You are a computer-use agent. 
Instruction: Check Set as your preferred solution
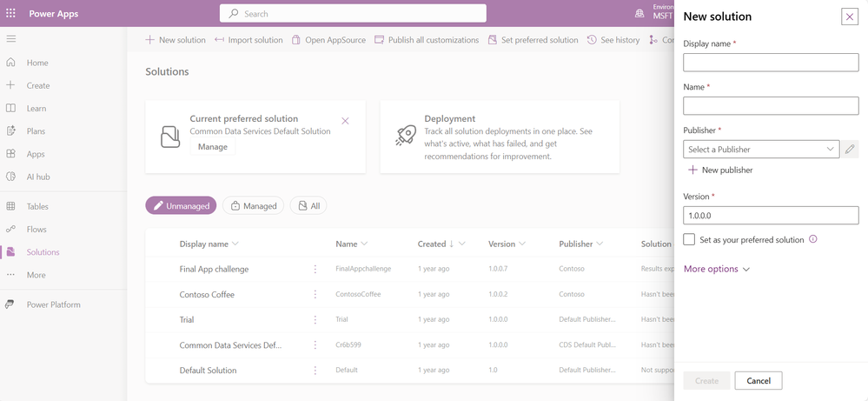(689, 239)
